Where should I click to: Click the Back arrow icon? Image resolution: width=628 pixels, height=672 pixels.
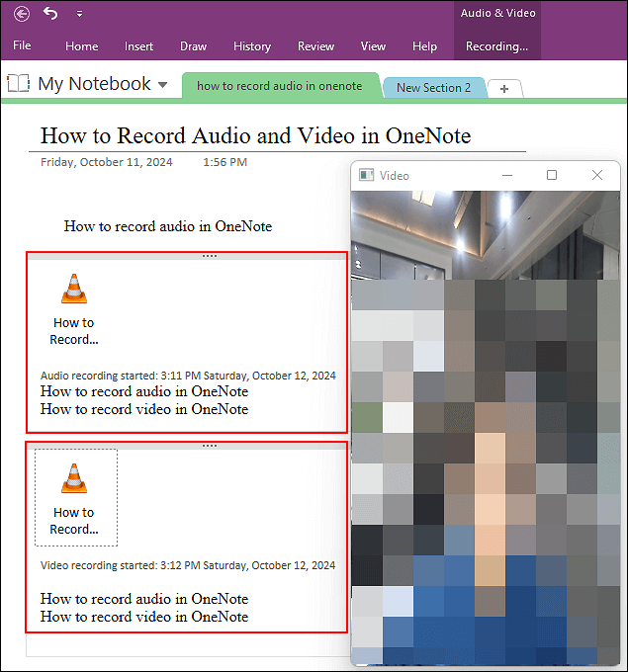pyautogui.click(x=22, y=14)
